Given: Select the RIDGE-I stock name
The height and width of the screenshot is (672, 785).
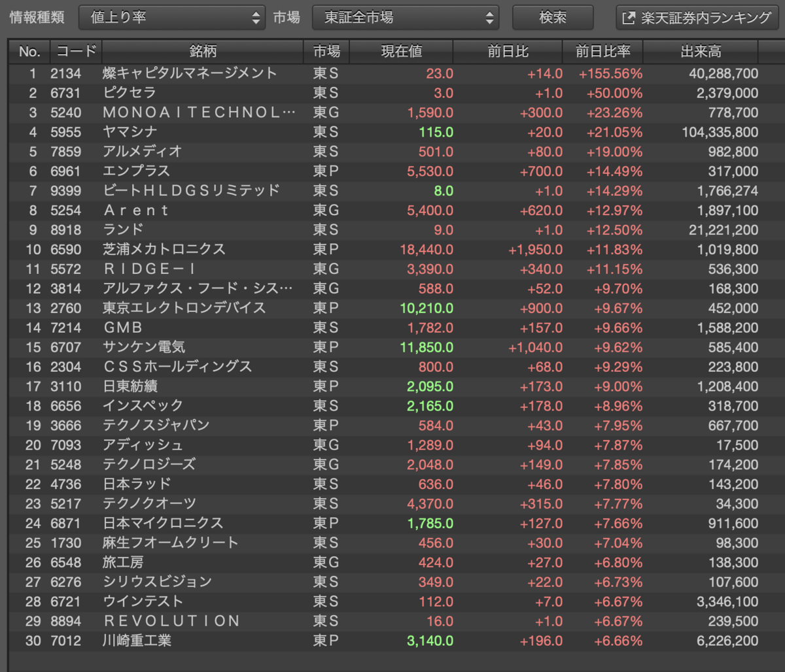Looking at the screenshot, I should coord(150,269).
